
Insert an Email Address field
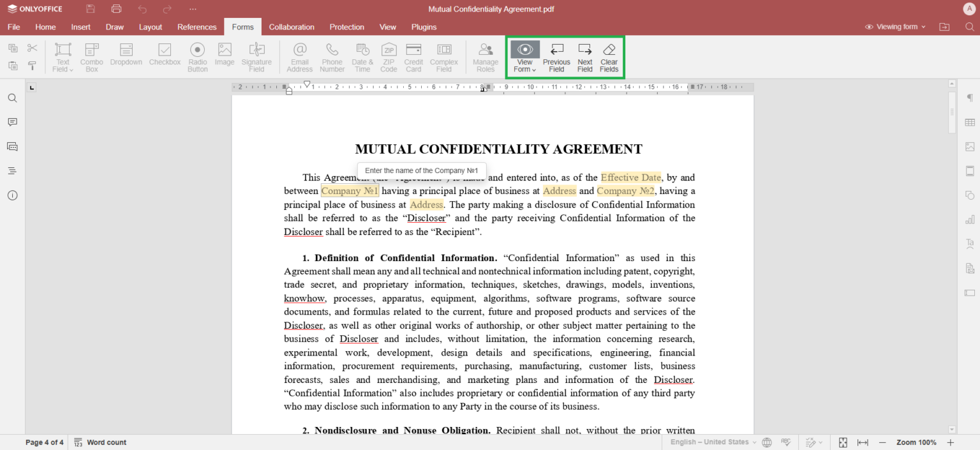click(300, 57)
